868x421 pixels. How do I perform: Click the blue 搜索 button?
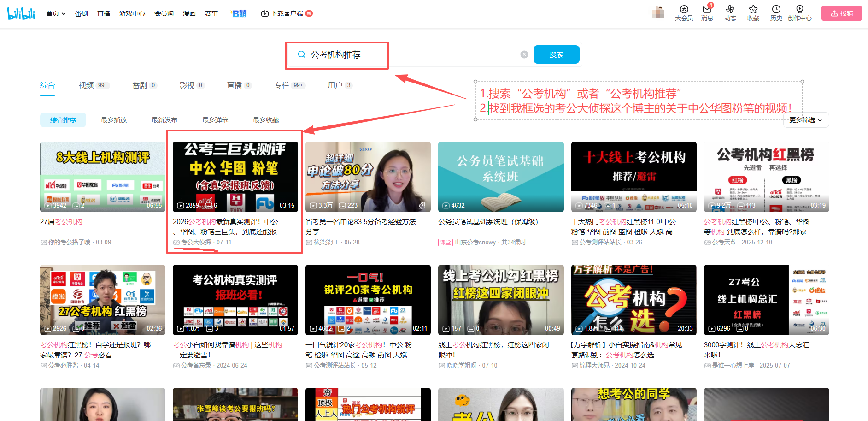557,54
